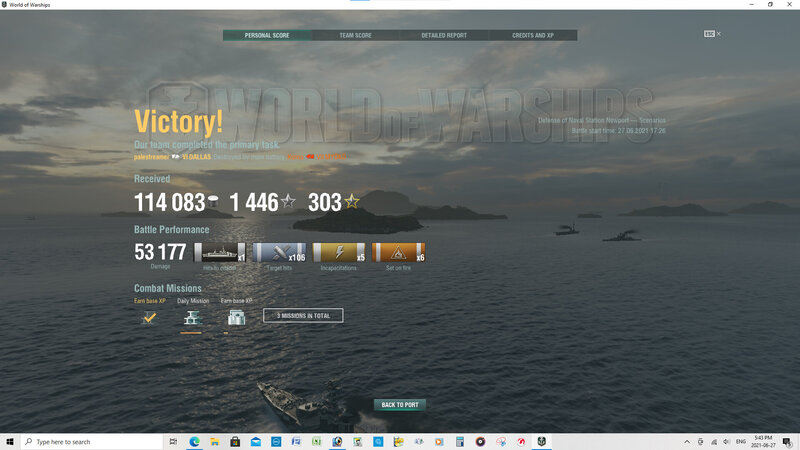Select the Personal Score tab
800x450 pixels.
(267, 35)
